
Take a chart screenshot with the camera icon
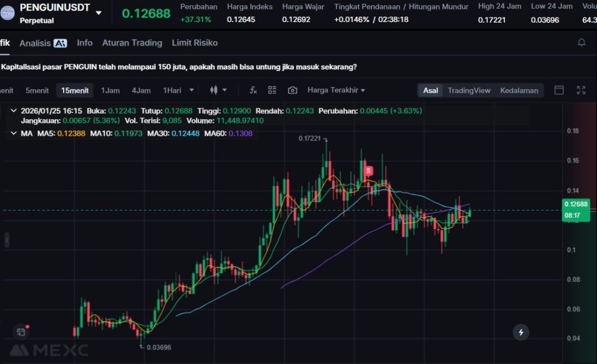[x=293, y=90]
